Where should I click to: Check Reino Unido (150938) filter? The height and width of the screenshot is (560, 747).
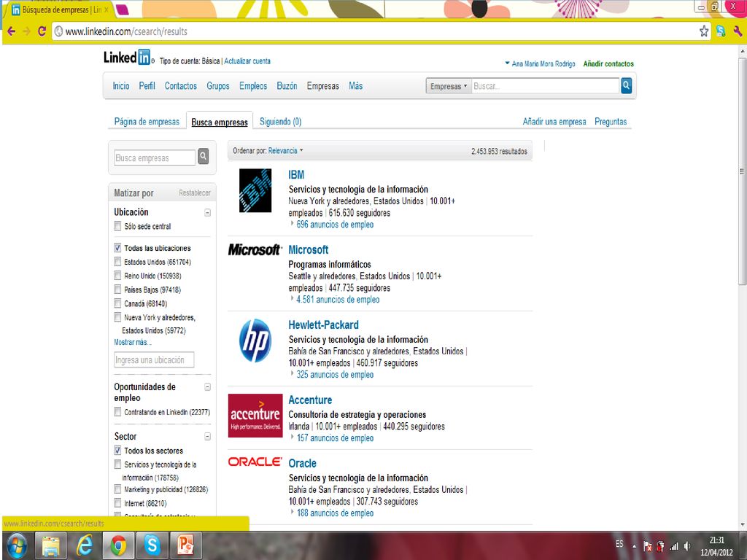pyautogui.click(x=117, y=275)
